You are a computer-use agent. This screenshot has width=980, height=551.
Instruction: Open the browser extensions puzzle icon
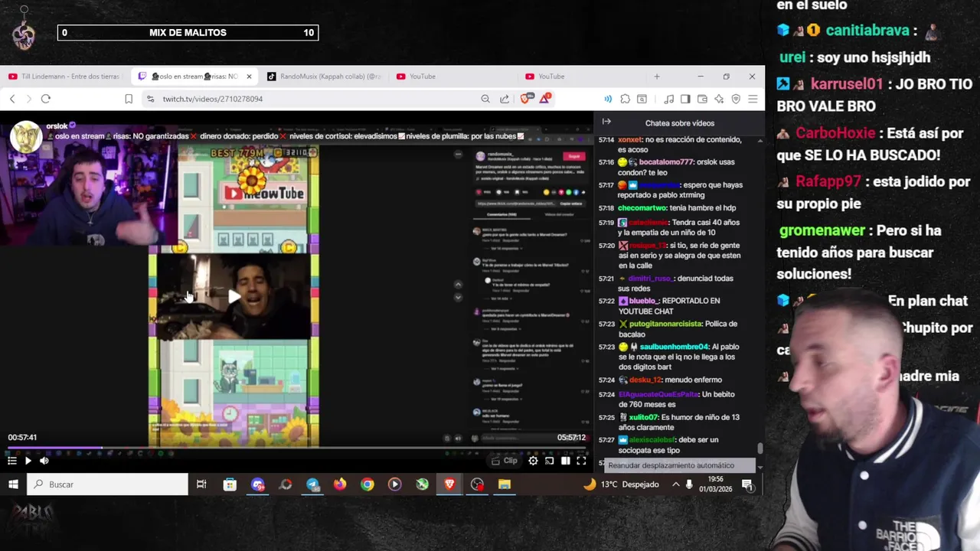[x=626, y=99]
